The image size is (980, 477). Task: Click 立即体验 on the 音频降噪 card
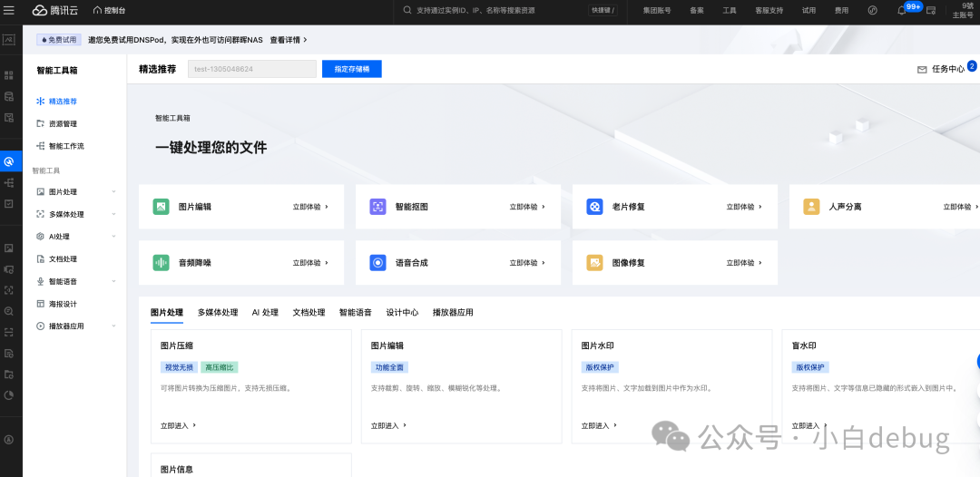pos(310,263)
